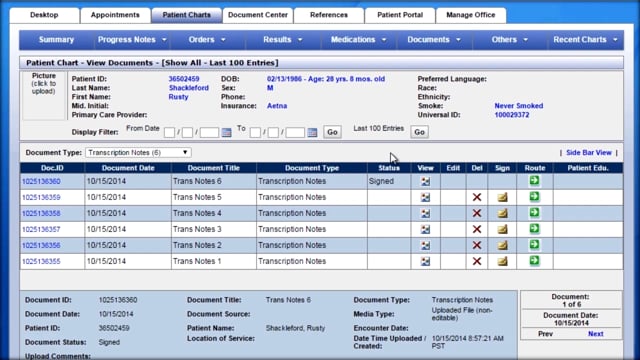Expand Others menu
This screenshot has height=360, width=640.
509,40
